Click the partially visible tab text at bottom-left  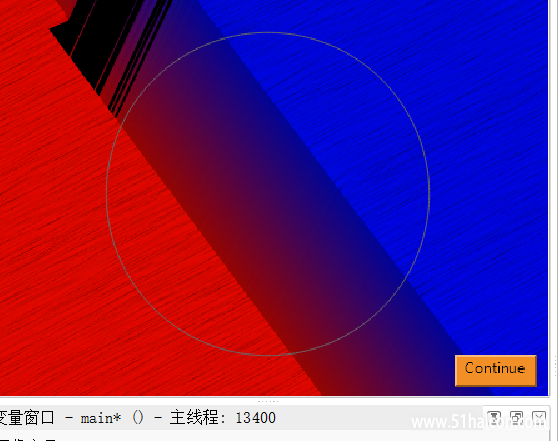pyautogui.click(x=28, y=439)
